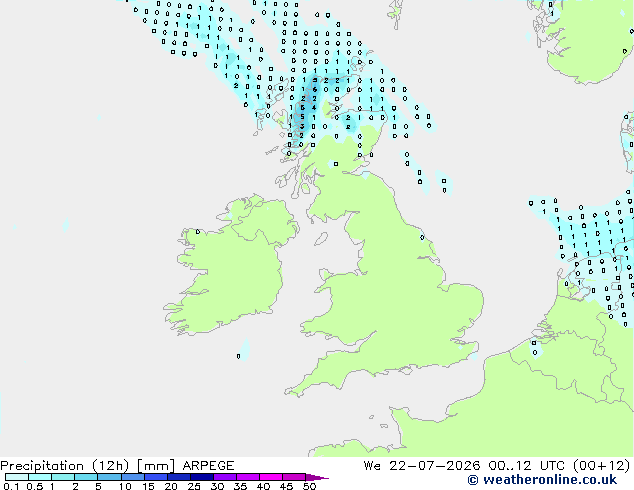Open the weatheronline.co.uk copyright link

(542, 480)
